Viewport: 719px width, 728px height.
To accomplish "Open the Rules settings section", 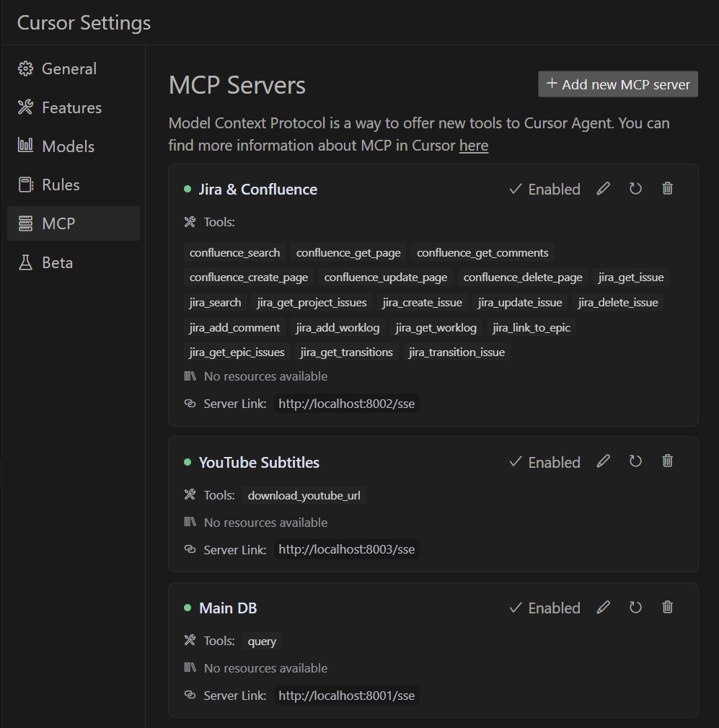I will 61,185.
